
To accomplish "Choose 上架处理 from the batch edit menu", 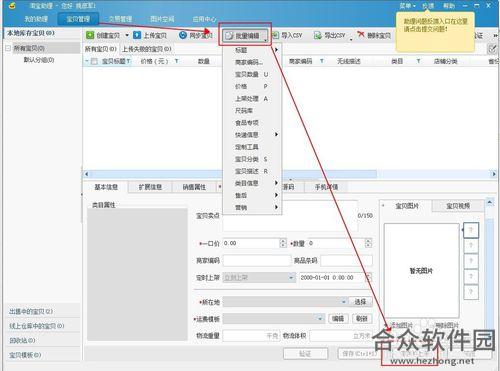I will click(252, 99).
